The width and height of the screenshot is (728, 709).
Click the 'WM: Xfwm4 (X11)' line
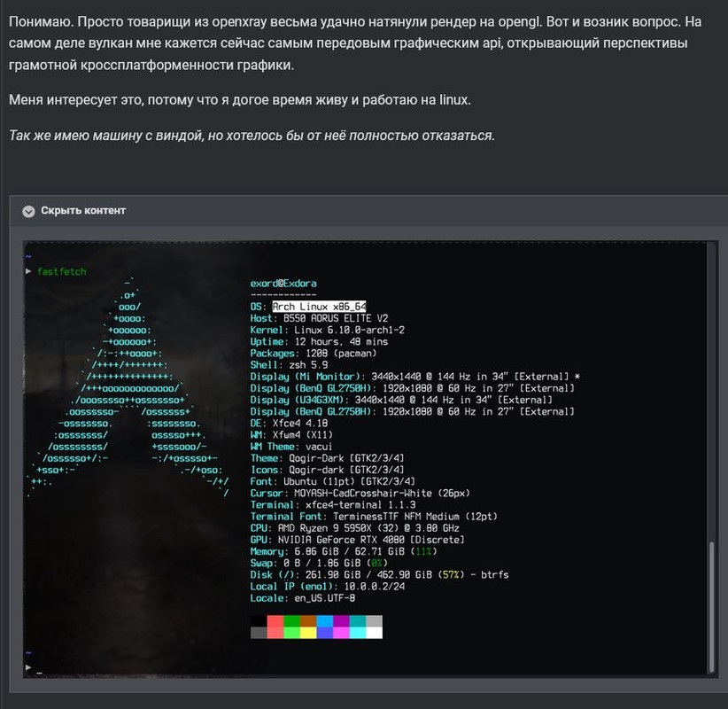[x=291, y=435]
